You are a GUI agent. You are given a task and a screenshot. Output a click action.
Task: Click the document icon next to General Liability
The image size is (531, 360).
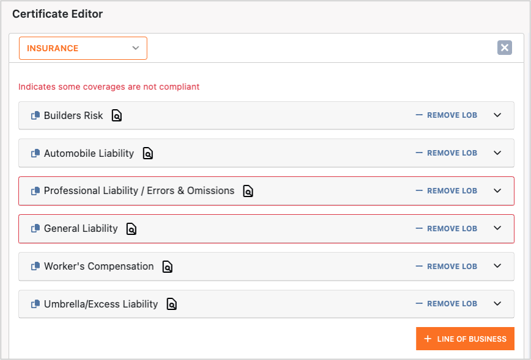(x=131, y=229)
